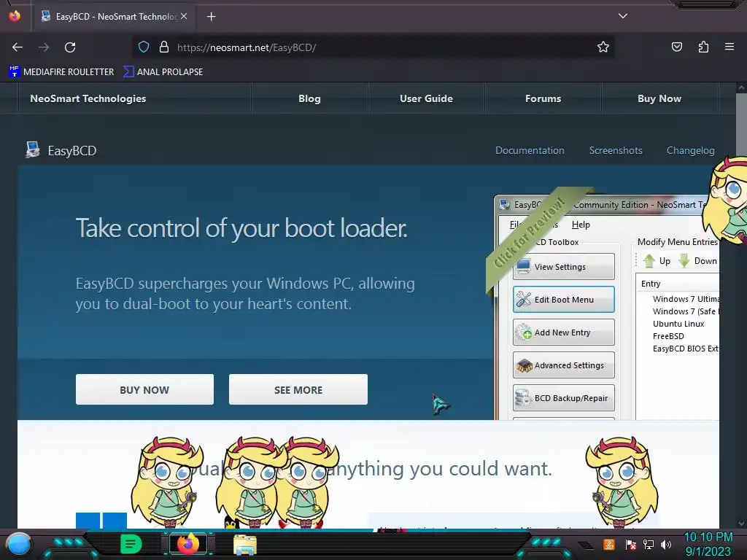Reload the current page
The width and height of the screenshot is (747, 560).
click(x=70, y=47)
